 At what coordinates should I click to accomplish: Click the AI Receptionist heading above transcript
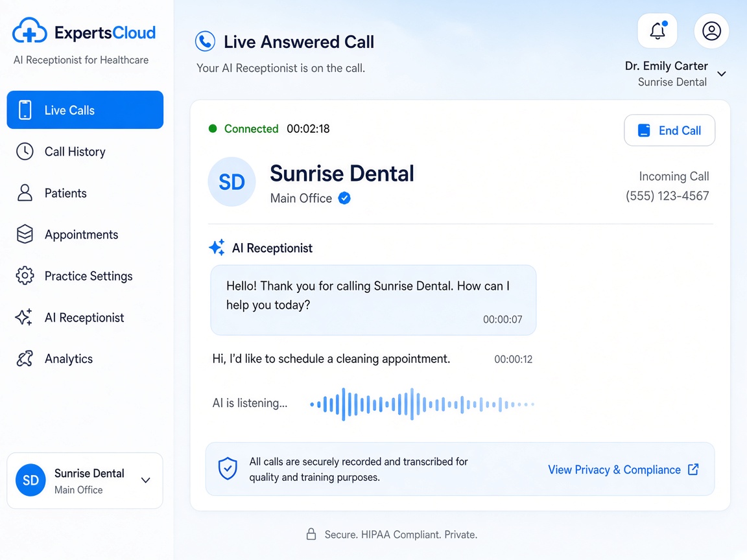tap(272, 248)
